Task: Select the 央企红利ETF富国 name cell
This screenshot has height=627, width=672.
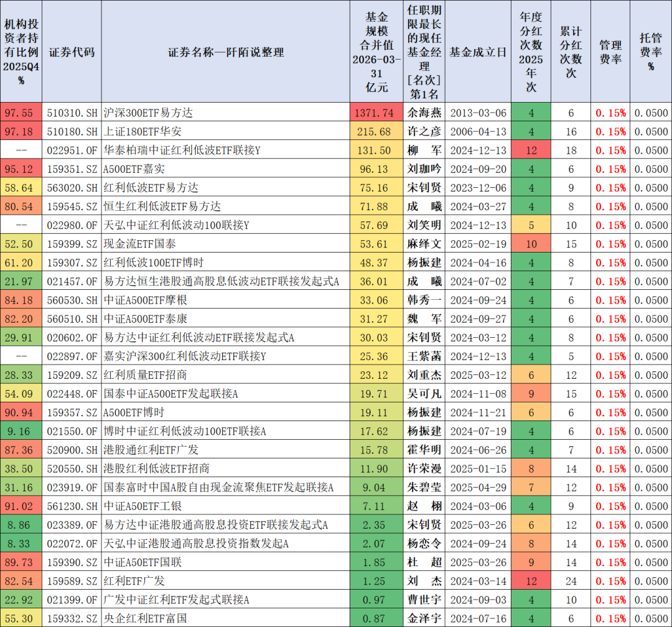Action: [x=226, y=618]
